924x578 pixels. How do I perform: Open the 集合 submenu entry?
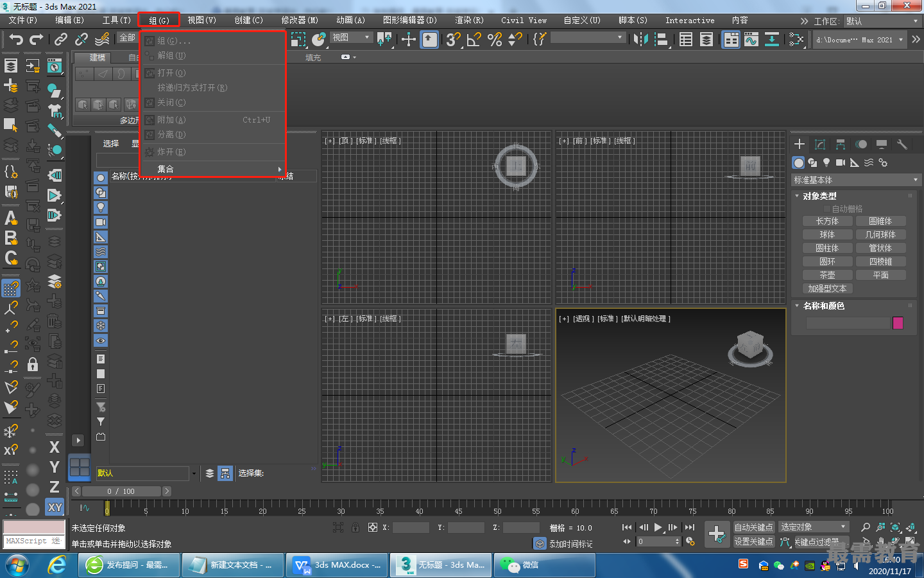(213, 169)
